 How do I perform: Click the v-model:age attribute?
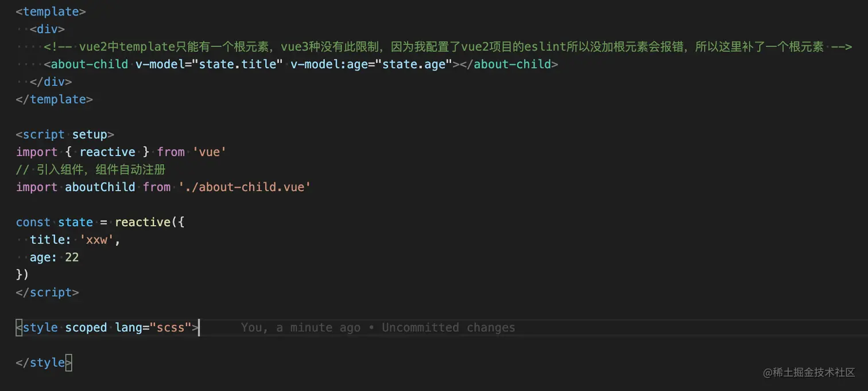pyautogui.click(x=328, y=64)
